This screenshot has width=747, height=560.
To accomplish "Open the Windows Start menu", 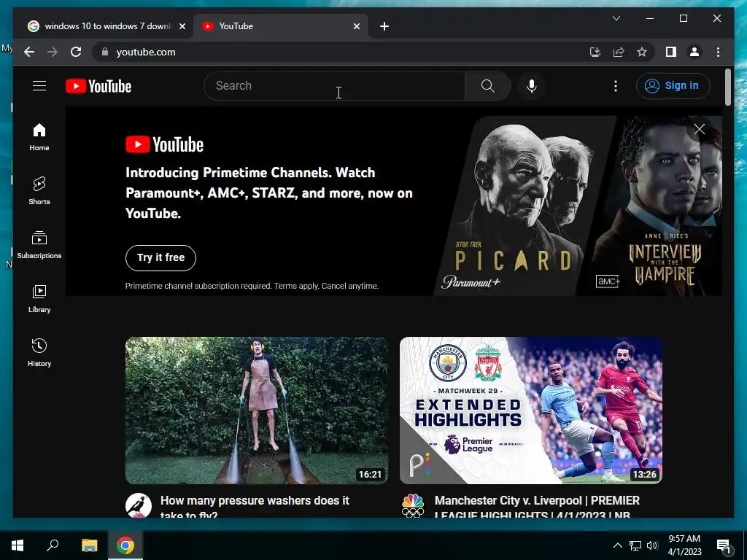I will click(x=18, y=545).
